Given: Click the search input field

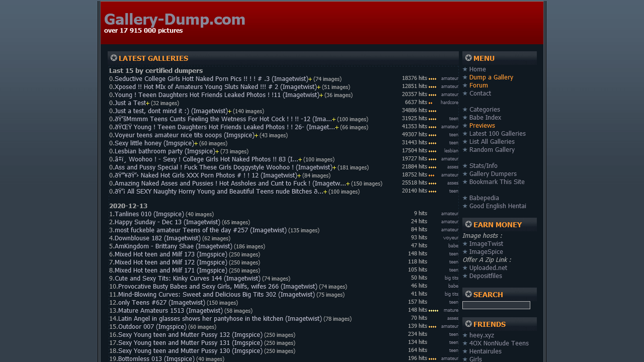Looking at the screenshot, I should click(496, 305).
